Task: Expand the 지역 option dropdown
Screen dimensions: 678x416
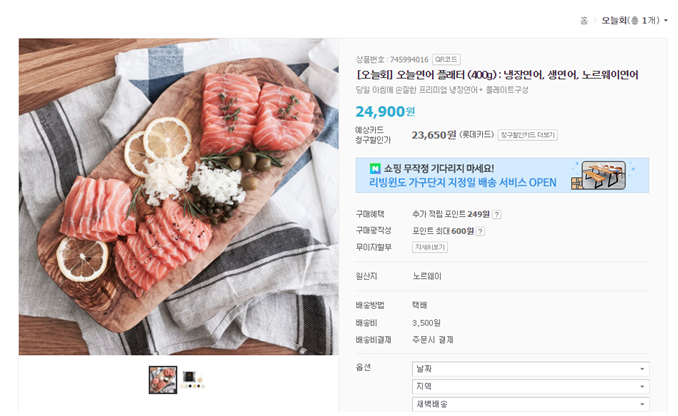Action: 531,387
